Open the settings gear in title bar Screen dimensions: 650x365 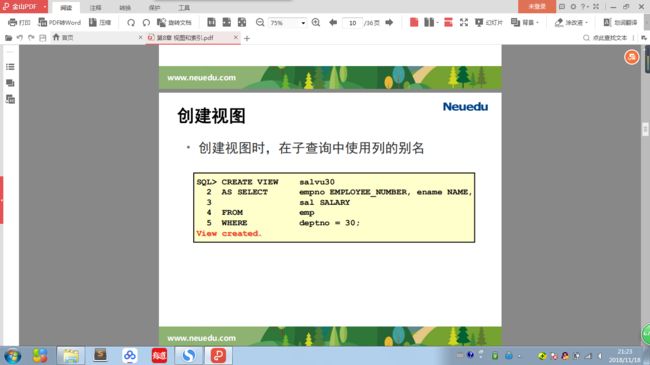tap(573, 7)
